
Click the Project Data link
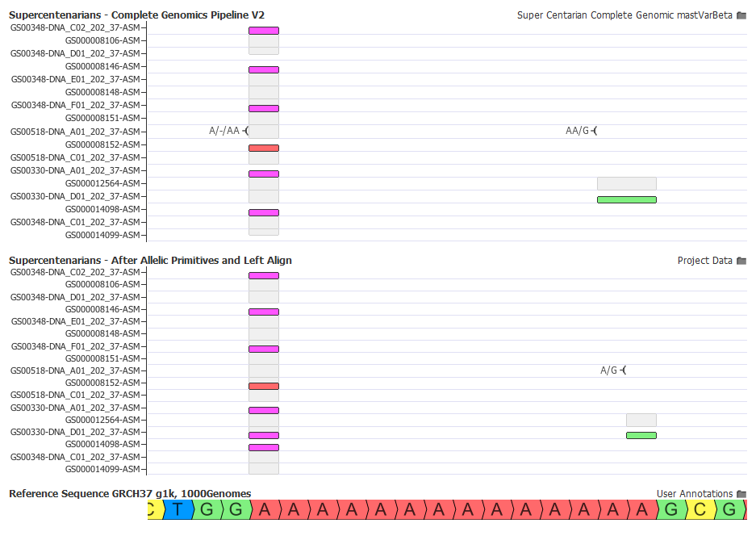coord(701,260)
